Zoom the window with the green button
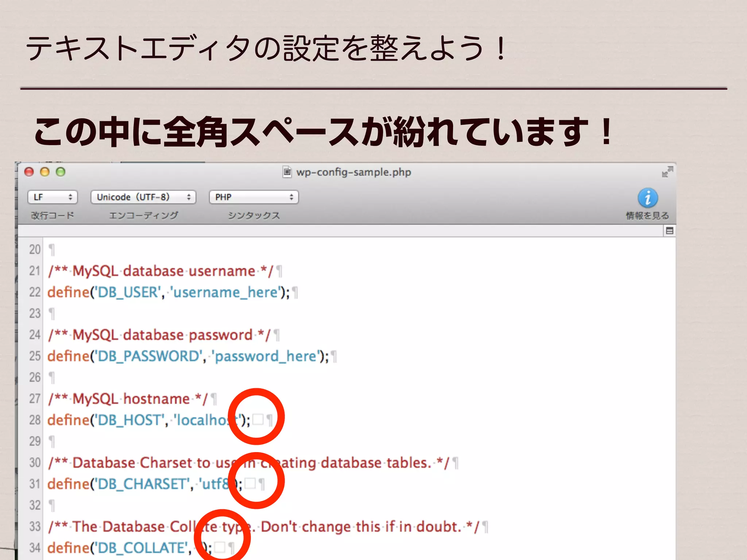The image size is (747, 560). coord(61,172)
